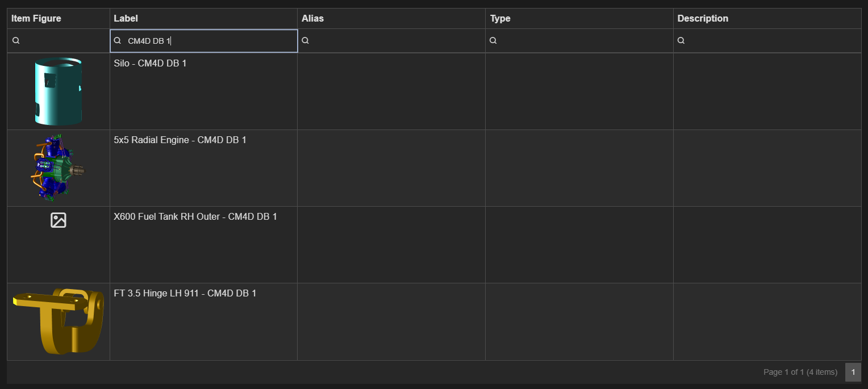Sort by the Type column header

point(500,18)
